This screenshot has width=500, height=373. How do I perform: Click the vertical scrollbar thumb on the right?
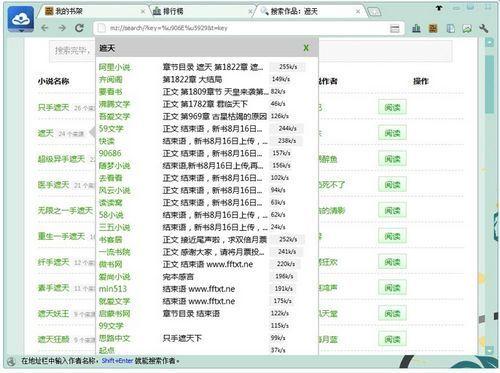[489, 84]
